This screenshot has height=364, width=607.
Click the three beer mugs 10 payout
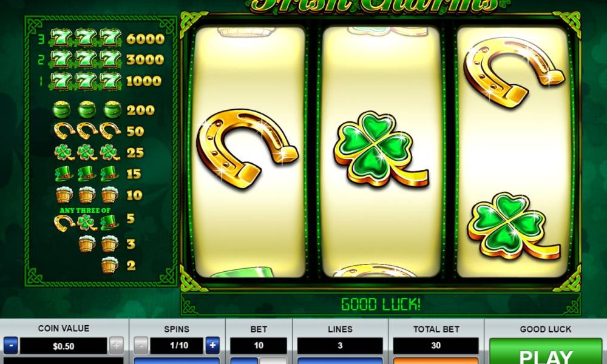[99, 195]
